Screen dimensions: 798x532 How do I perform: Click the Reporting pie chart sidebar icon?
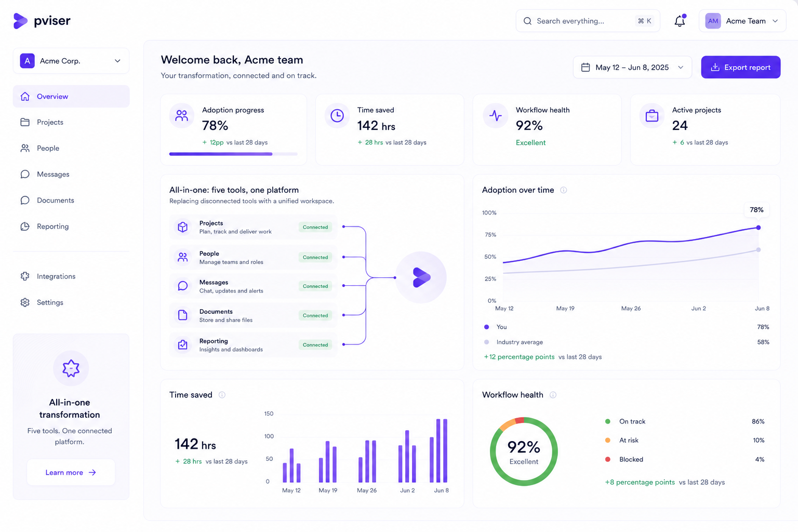[25, 227]
